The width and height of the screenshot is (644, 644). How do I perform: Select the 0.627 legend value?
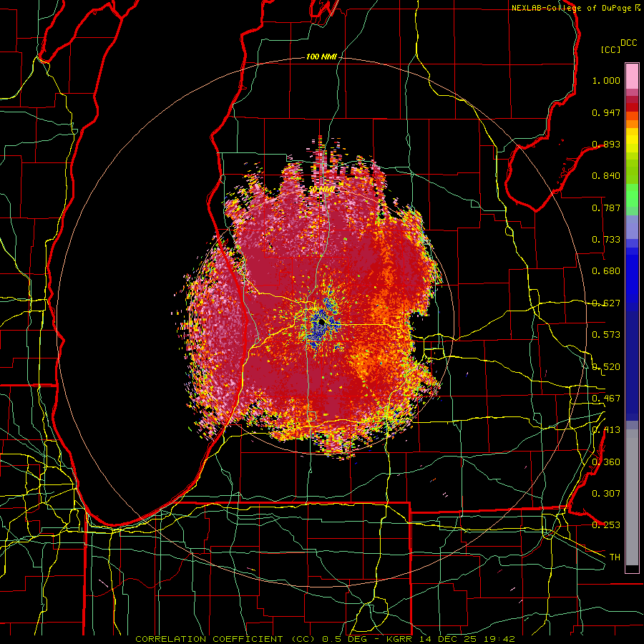tap(606, 303)
